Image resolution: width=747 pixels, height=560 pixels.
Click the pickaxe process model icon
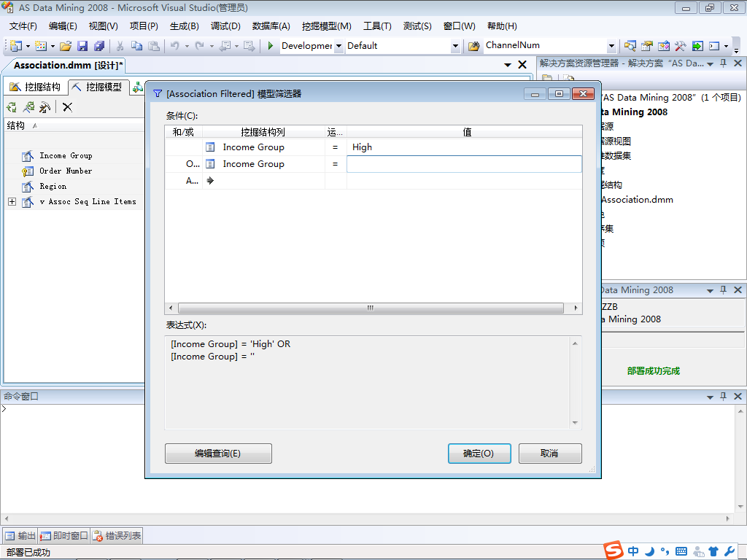[28, 107]
